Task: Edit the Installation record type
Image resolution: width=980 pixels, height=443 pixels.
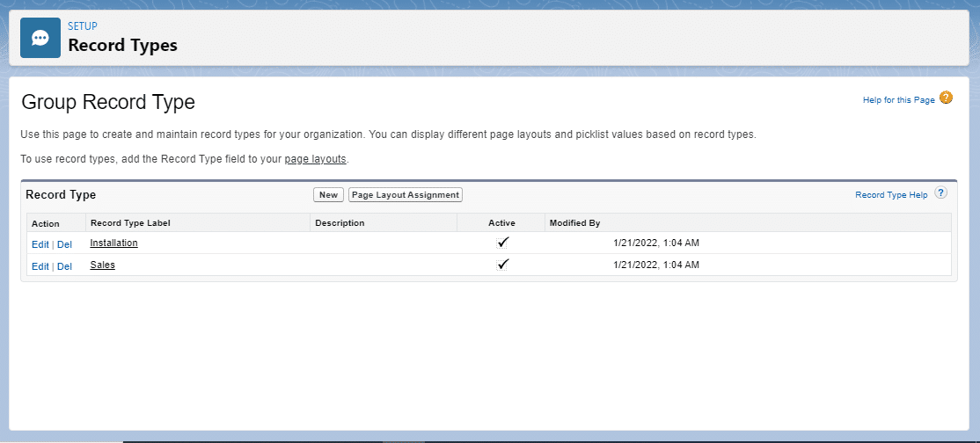Action: pos(40,244)
